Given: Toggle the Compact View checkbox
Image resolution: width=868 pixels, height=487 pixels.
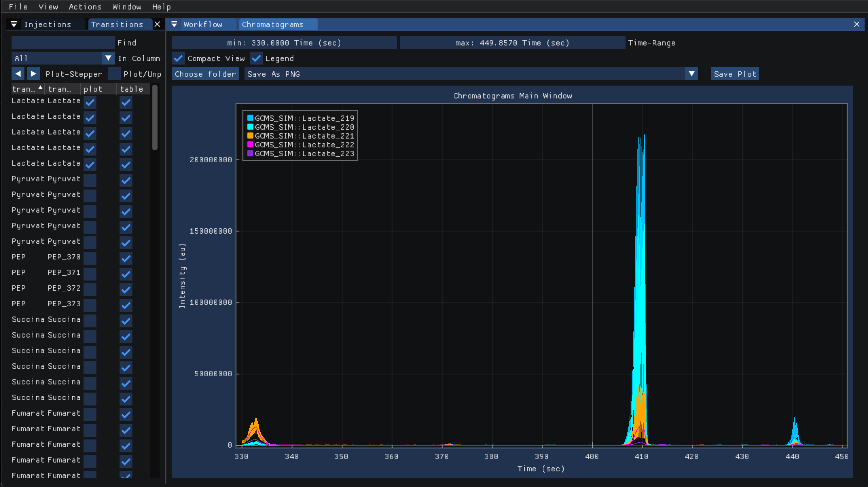Looking at the screenshot, I should 178,58.
